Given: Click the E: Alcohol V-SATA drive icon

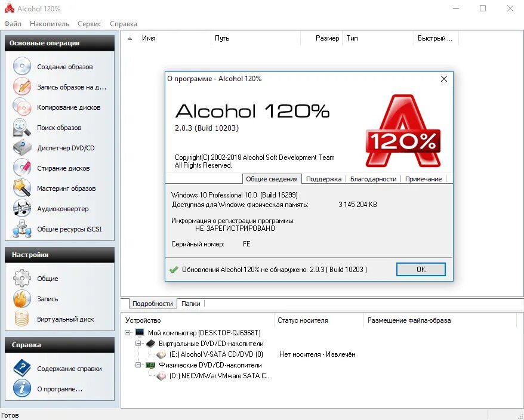Looking at the screenshot, I should click(161, 354).
